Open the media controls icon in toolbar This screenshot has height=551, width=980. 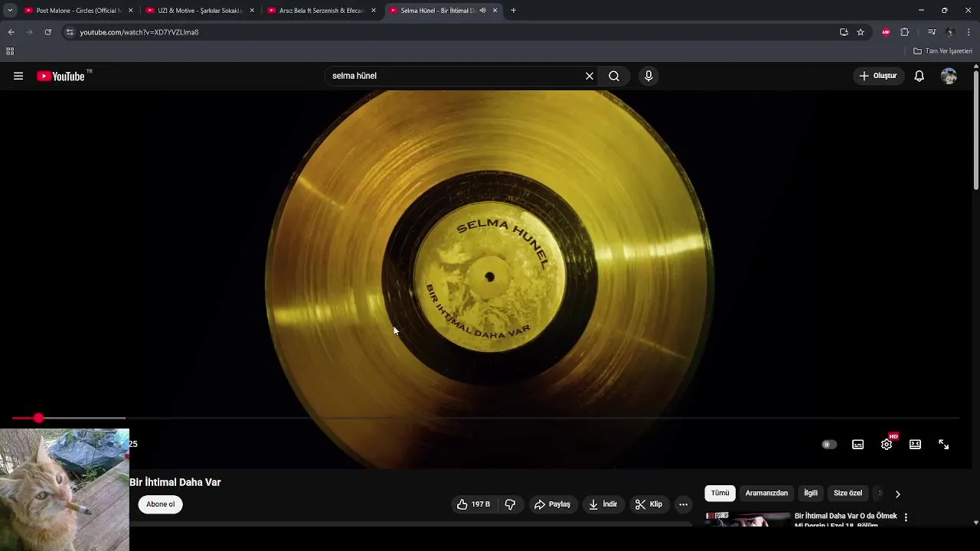point(932,32)
